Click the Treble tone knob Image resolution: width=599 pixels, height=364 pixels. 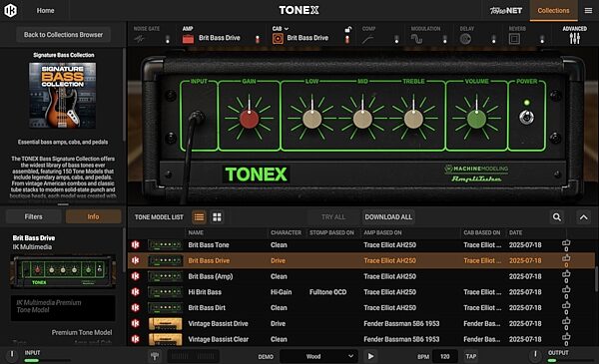[413, 119]
